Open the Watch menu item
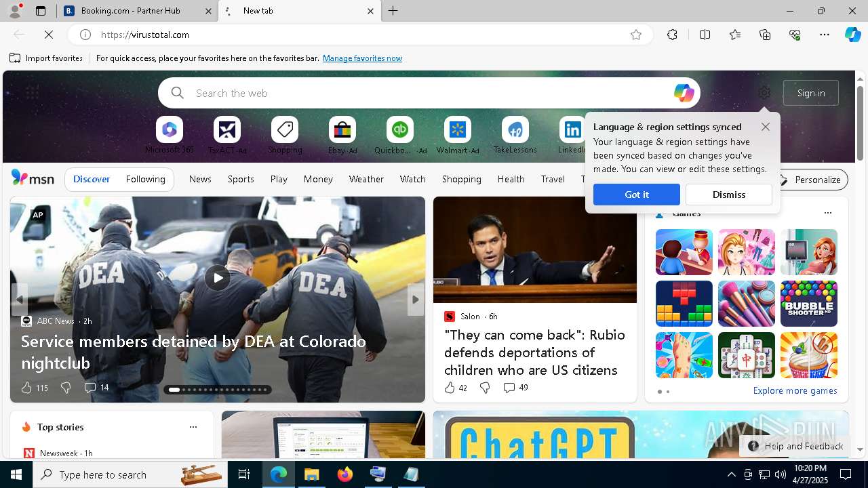 413,179
